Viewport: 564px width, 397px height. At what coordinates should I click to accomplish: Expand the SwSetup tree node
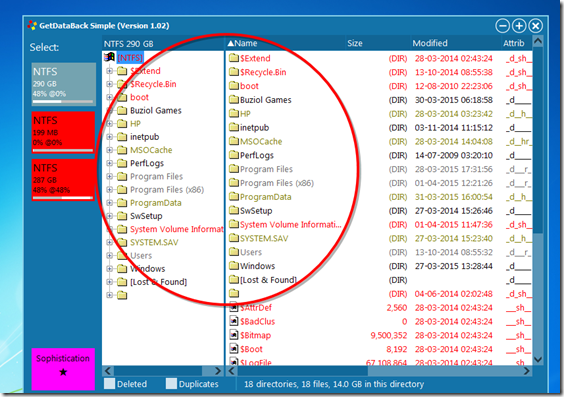[109, 216]
